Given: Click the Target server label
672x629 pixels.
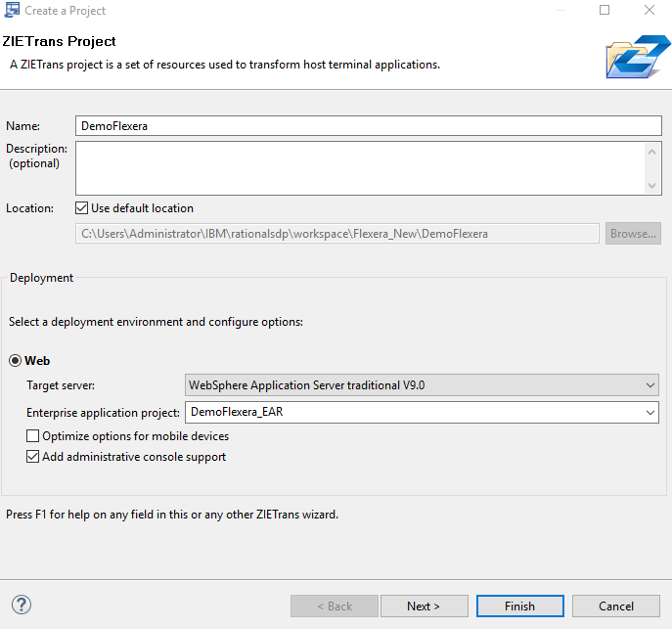Looking at the screenshot, I should (61, 385).
